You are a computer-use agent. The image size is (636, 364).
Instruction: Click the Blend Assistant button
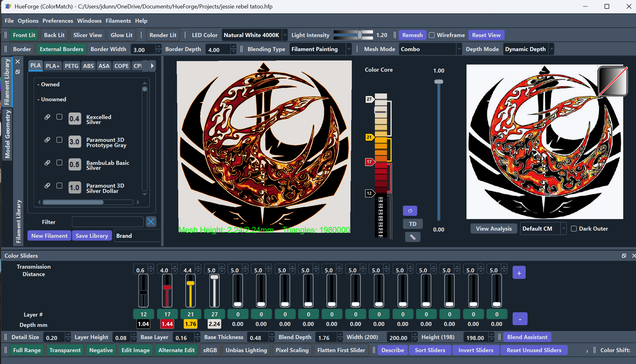coord(527,337)
